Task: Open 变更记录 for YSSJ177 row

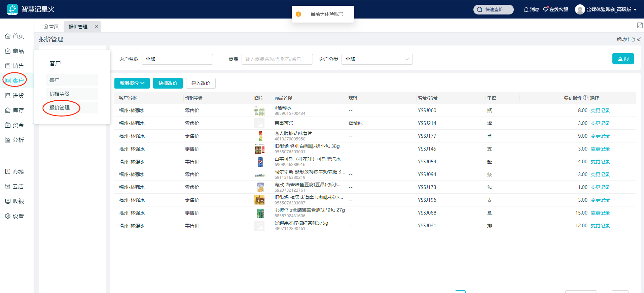Action: pyautogui.click(x=600, y=136)
